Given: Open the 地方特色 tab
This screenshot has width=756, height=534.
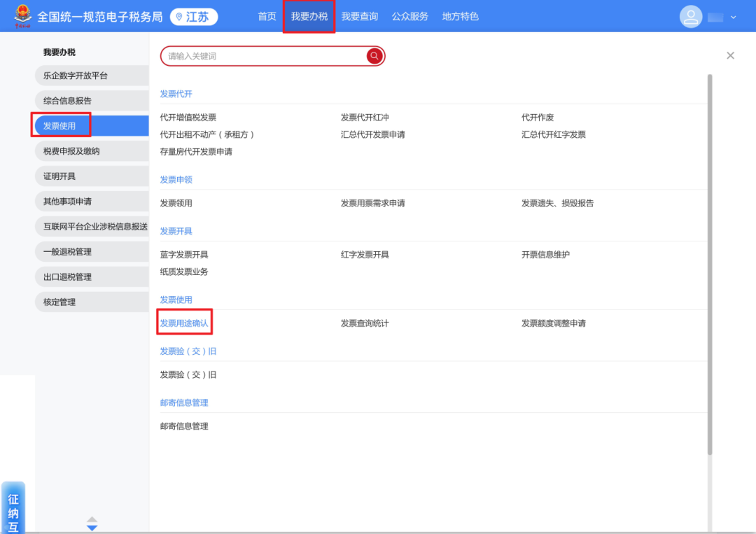Looking at the screenshot, I should click(x=460, y=16).
